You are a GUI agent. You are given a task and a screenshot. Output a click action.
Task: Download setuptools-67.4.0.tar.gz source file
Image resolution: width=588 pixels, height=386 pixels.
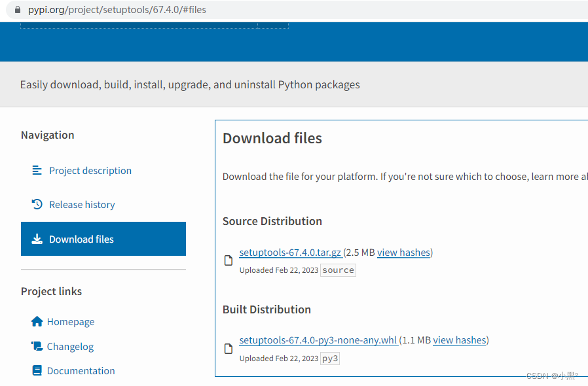click(x=291, y=253)
